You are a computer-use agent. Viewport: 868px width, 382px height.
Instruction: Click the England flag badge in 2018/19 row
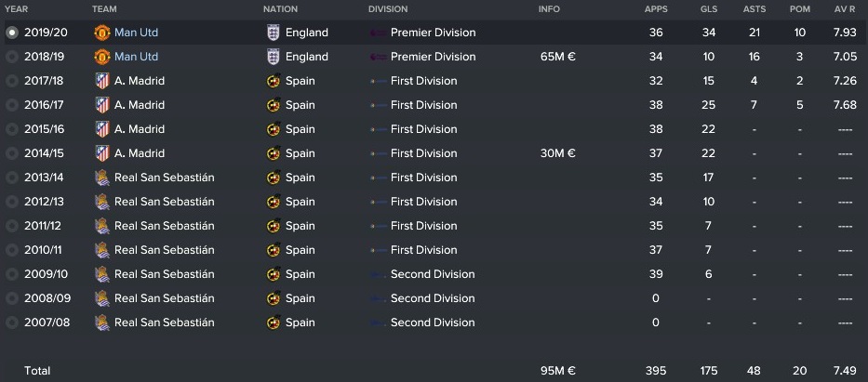[273, 57]
